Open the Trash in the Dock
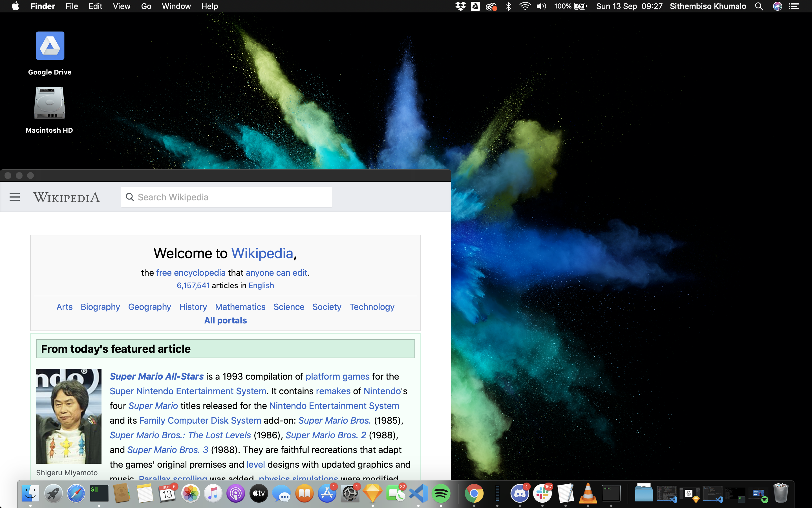 pyautogui.click(x=781, y=493)
